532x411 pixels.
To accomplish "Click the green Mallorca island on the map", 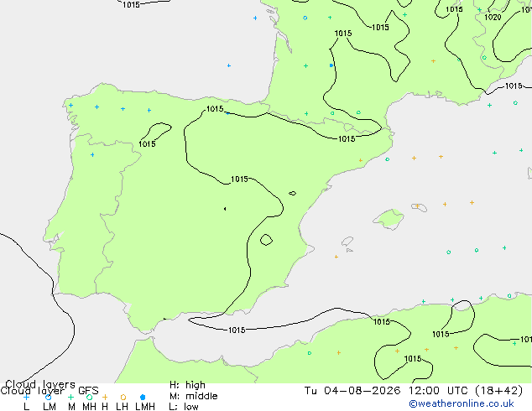I will pos(389,219).
